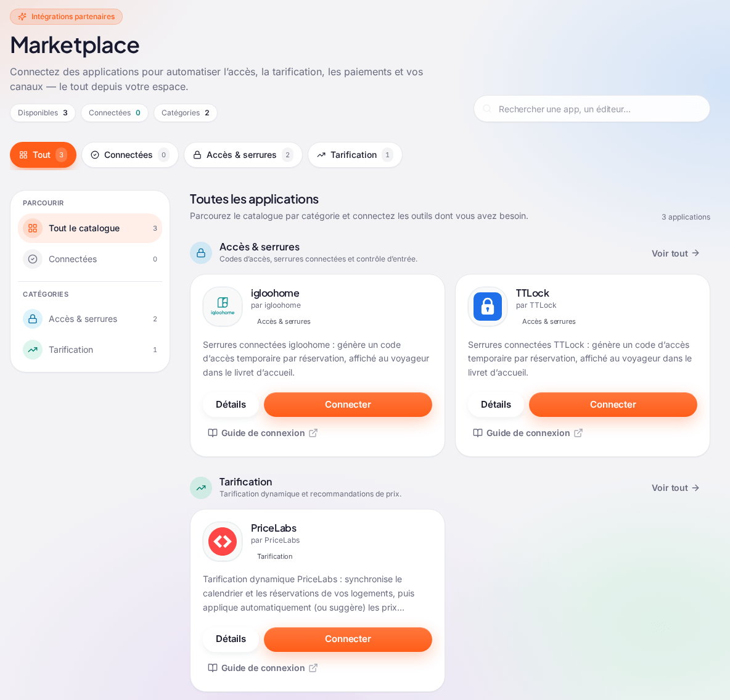Click the Catégories 2 stat chip
730x700 pixels.
pos(186,113)
